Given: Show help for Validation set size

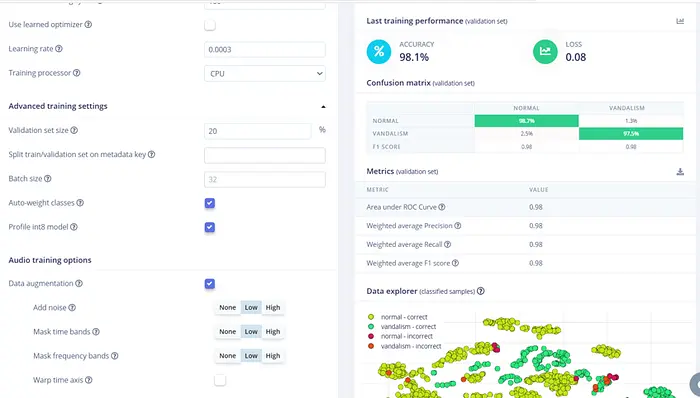Looking at the screenshot, I should [x=74, y=130].
